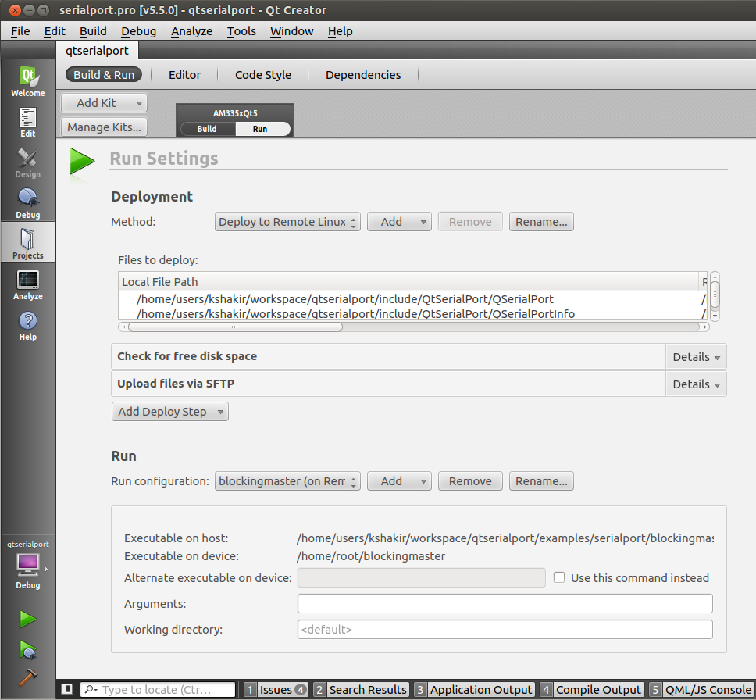Expand Details for Check for free disk space
756x700 pixels.
point(696,357)
